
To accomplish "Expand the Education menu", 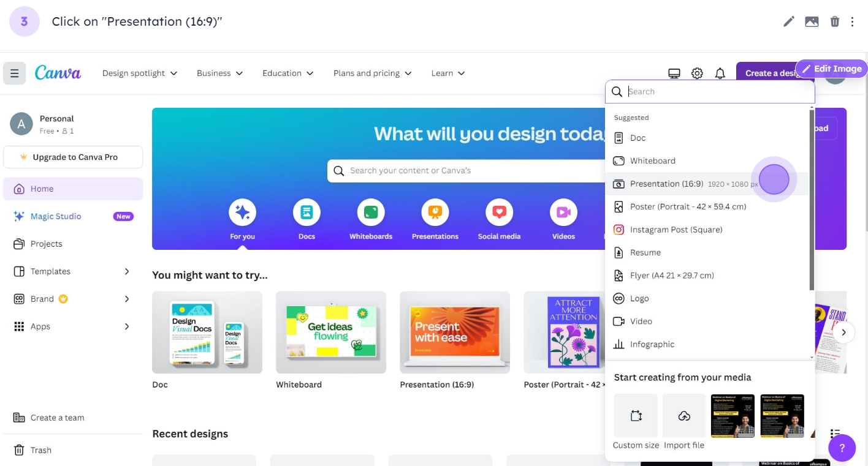I will point(288,73).
